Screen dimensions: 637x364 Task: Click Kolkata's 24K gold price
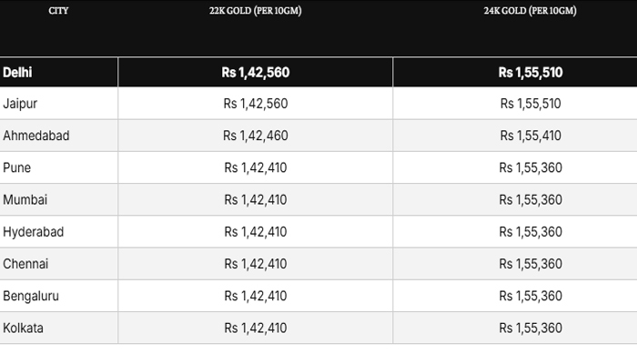pos(530,328)
